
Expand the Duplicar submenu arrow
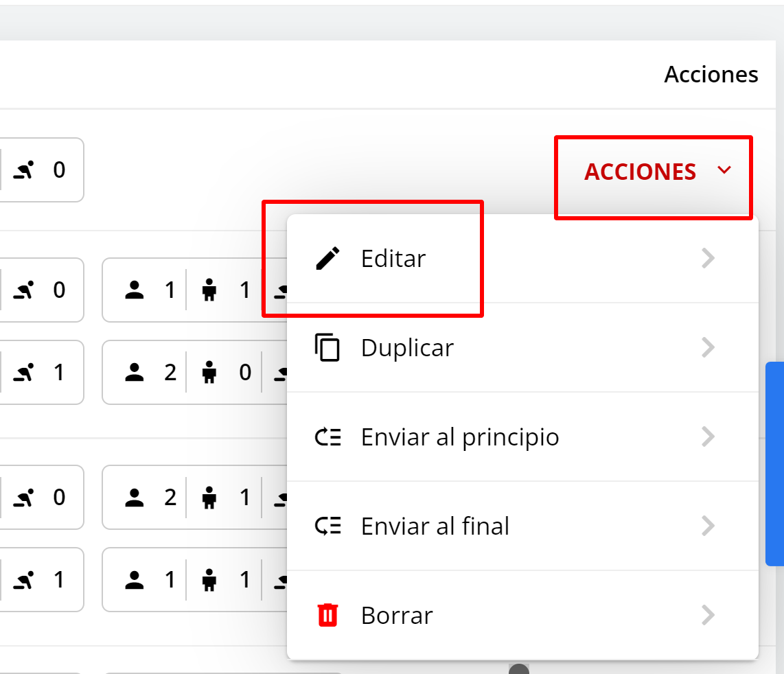pos(708,347)
